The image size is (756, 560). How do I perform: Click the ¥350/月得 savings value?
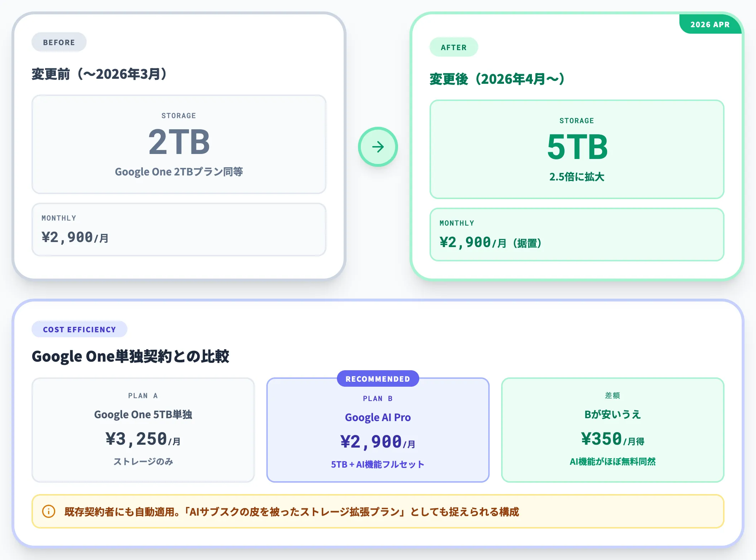pyautogui.click(x=612, y=439)
